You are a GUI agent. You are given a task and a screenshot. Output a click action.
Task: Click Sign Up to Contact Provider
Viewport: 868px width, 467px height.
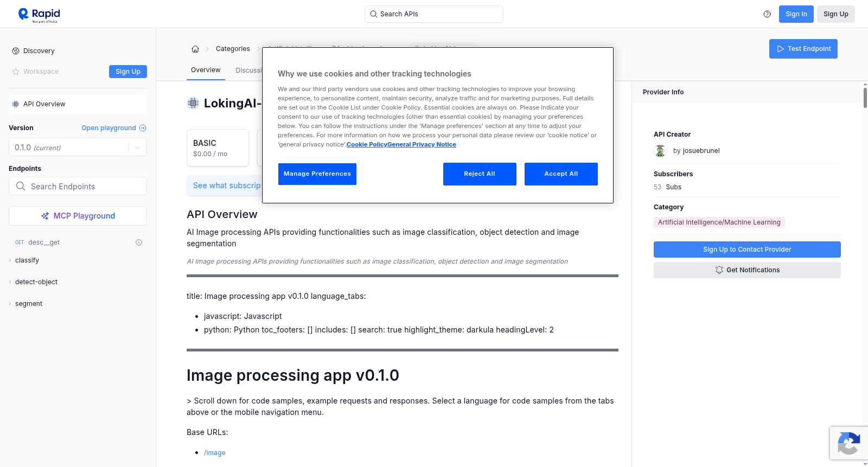(747, 250)
